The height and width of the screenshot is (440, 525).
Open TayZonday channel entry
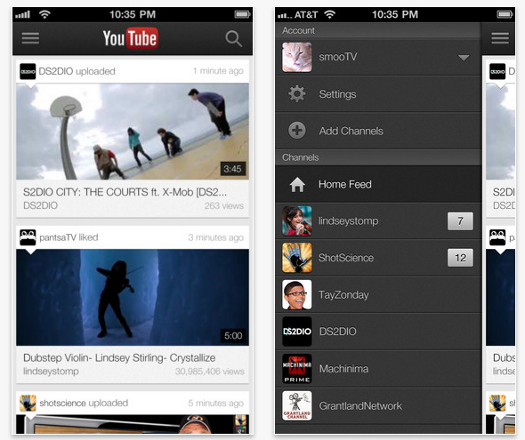pyautogui.click(x=378, y=295)
